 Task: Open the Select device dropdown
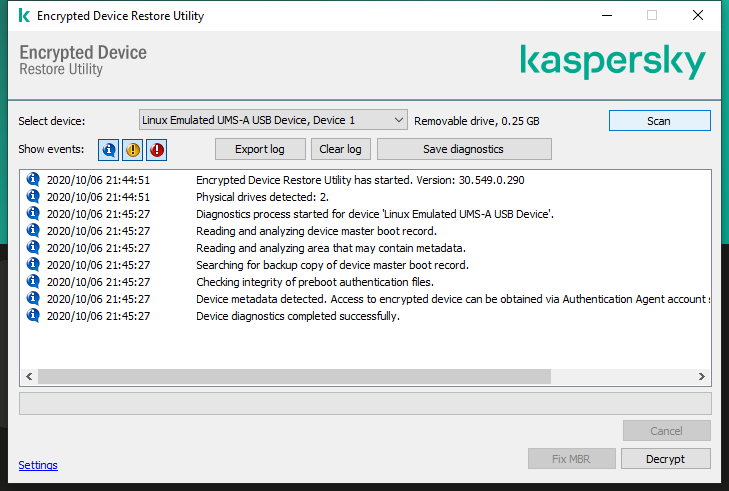point(272,120)
